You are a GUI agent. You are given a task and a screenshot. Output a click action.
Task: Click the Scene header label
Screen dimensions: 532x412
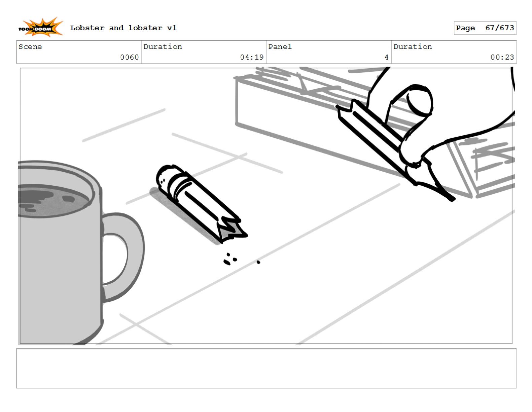(x=30, y=47)
